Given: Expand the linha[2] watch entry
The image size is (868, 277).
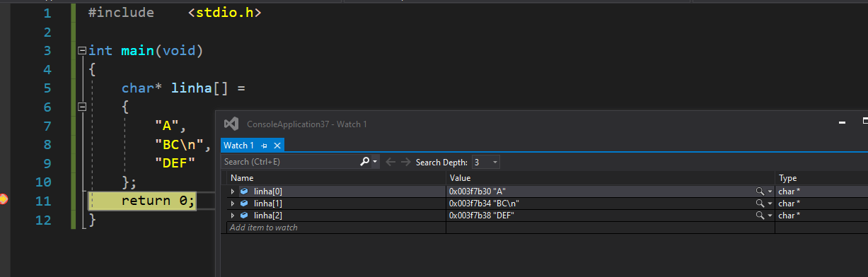Looking at the screenshot, I should (233, 216).
